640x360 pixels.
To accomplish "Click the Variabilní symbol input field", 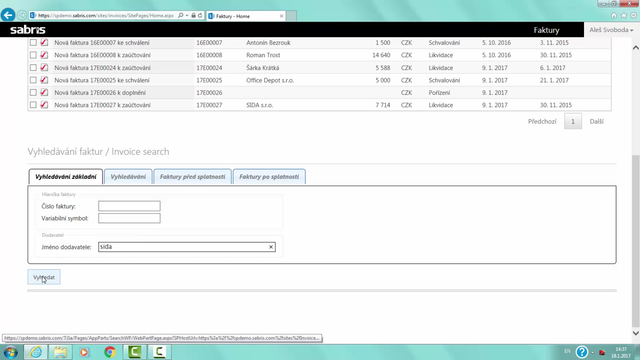I will pos(129,218).
